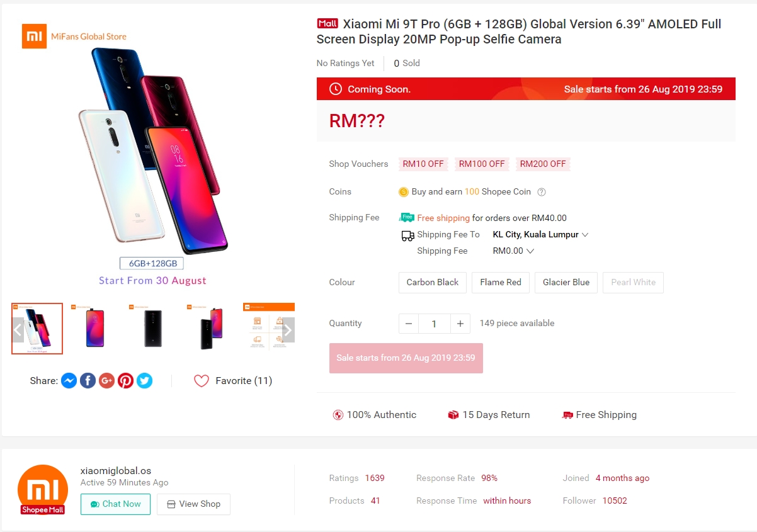757x532 pixels.
Task: Share product on Google Plus
Action: 107,380
